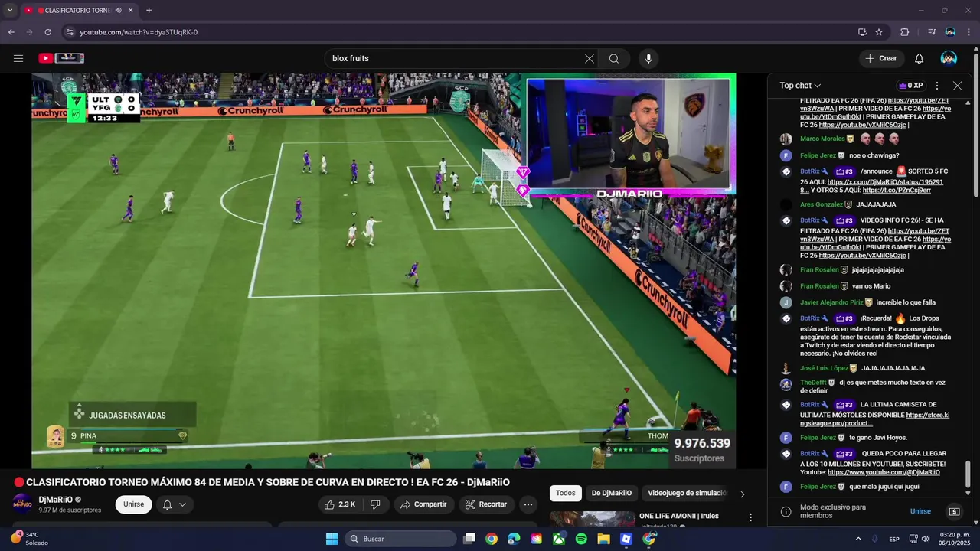Click the browser address bar URL

139,32
